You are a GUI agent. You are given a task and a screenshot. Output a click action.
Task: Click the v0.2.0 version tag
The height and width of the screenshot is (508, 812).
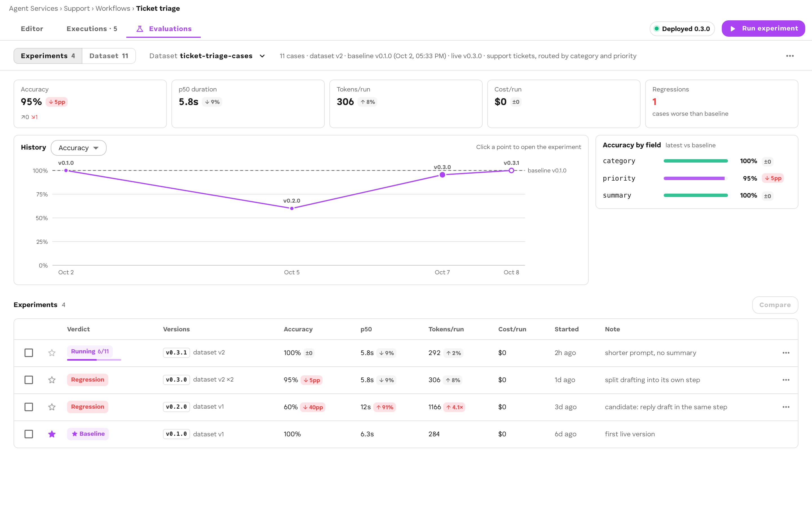176,407
